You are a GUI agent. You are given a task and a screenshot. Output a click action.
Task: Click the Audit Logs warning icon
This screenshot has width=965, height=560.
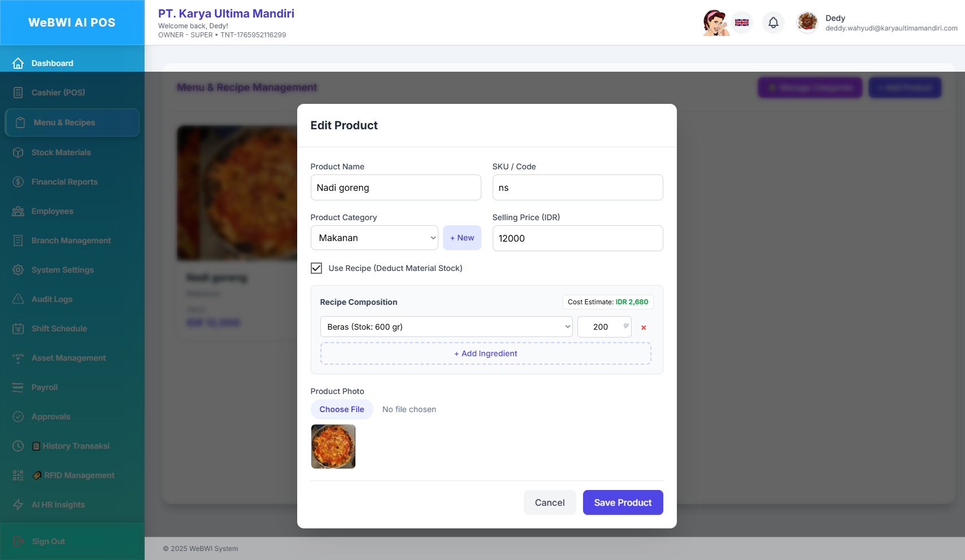tap(18, 299)
